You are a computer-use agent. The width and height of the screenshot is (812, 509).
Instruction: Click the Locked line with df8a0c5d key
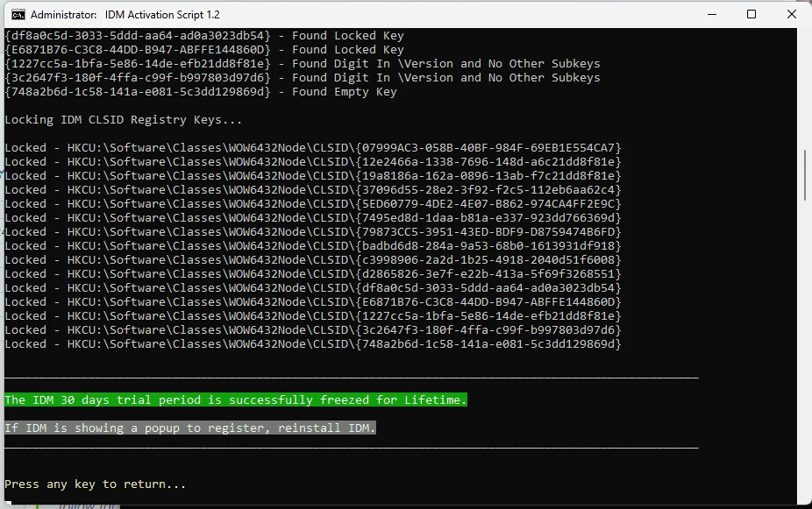pyautogui.click(x=313, y=287)
